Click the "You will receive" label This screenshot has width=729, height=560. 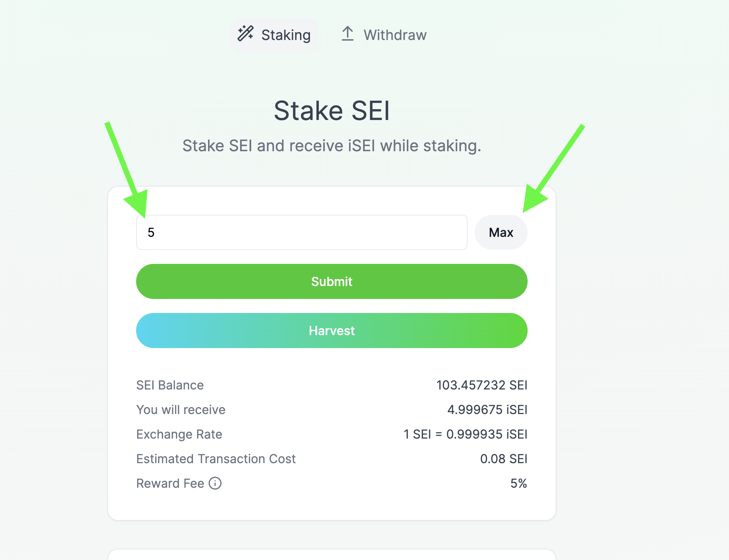(181, 410)
